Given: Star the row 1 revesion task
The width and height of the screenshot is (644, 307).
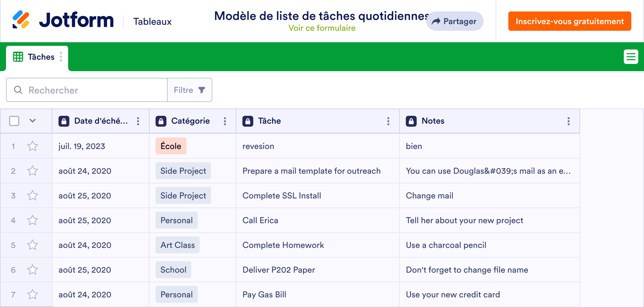Looking at the screenshot, I should [33, 146].
